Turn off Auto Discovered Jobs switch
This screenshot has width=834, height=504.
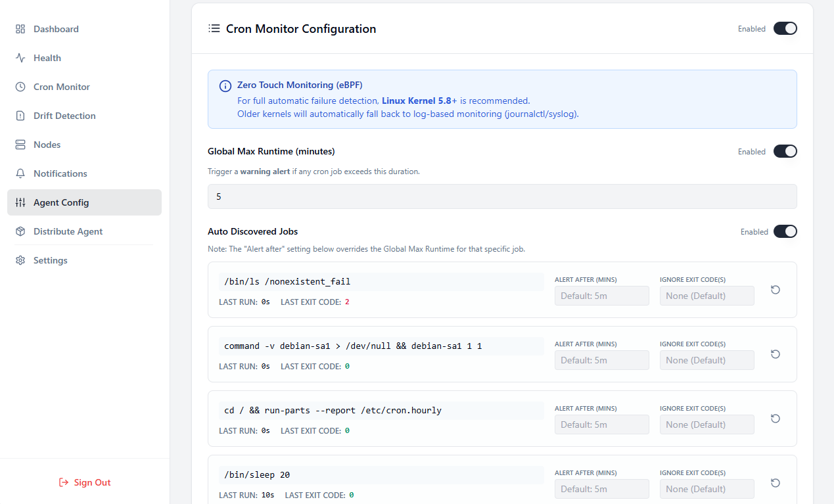[785, 231]
